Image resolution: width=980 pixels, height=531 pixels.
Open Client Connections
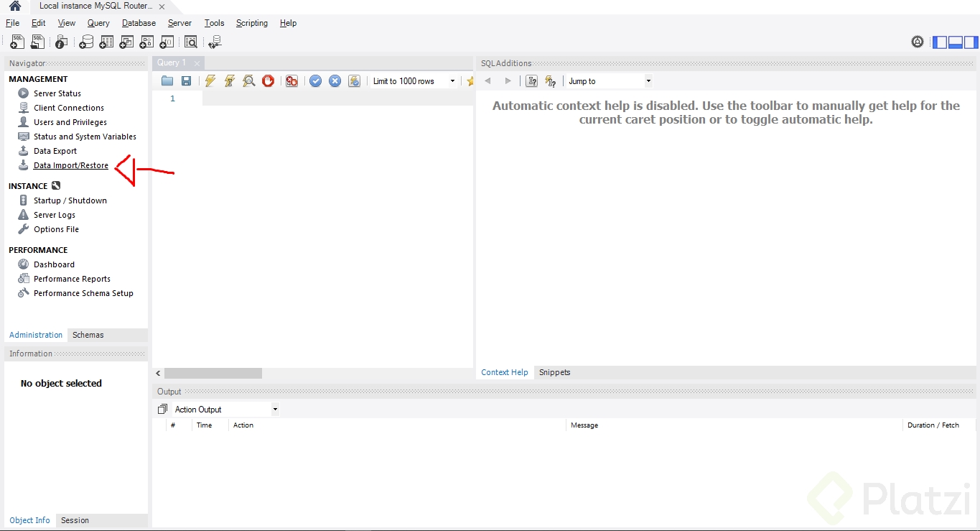pos(69,108)
